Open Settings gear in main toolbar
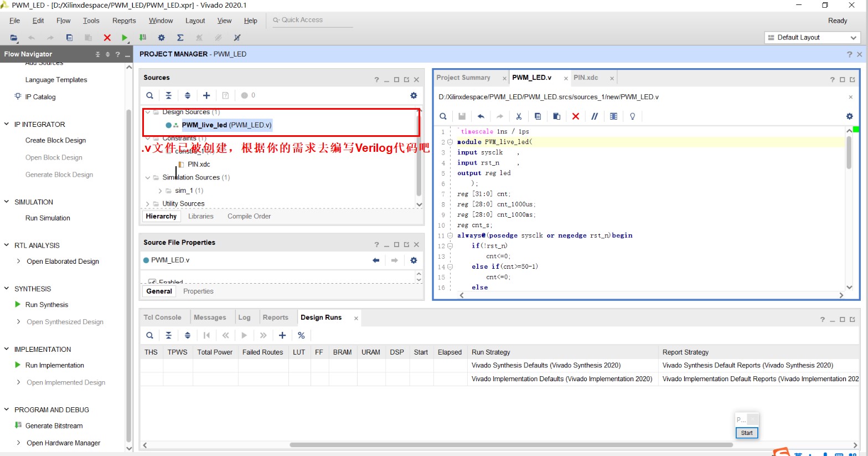This screenshot has width=868, height=456. (x=162, y=38)
